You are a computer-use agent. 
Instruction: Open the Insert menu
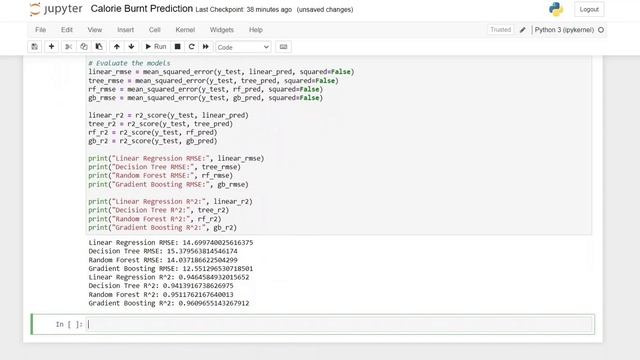click(x=125, y=30)
